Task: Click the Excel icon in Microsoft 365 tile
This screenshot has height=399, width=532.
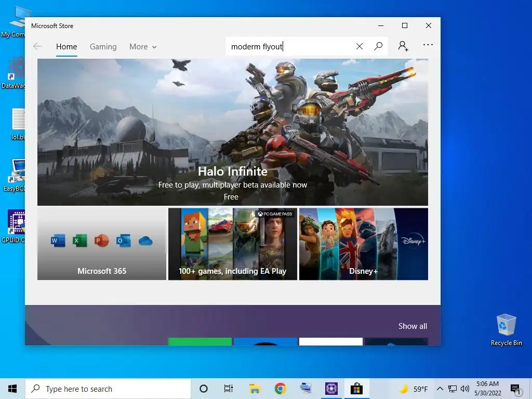Action: (79, 241)
